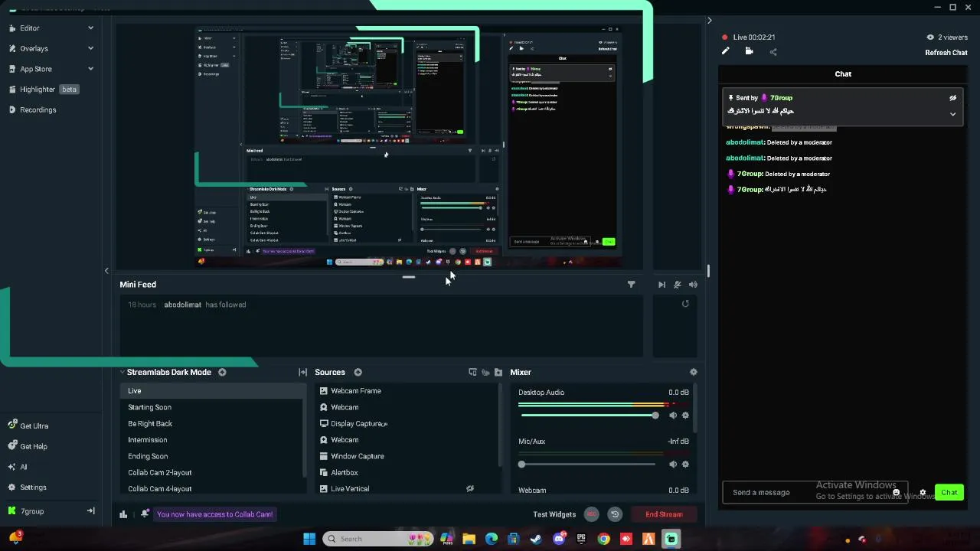Mute event sounds in Mini Feed

(x=693, y=285)
